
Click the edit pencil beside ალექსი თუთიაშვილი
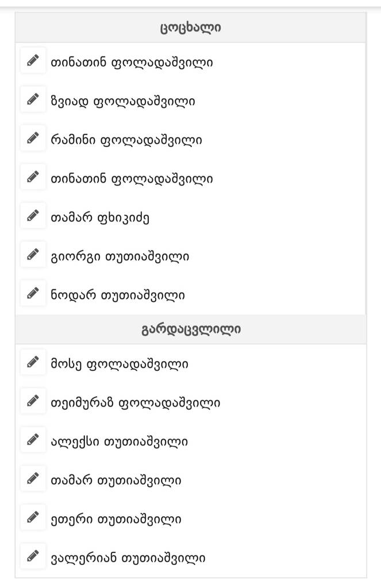coord(33,441)
